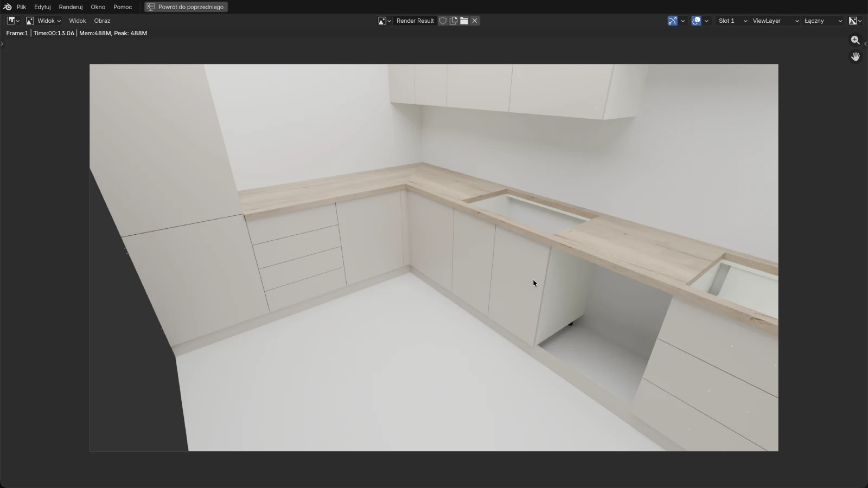Toggle the gizmo display button
868x488 pixels.
click(673, 21)
